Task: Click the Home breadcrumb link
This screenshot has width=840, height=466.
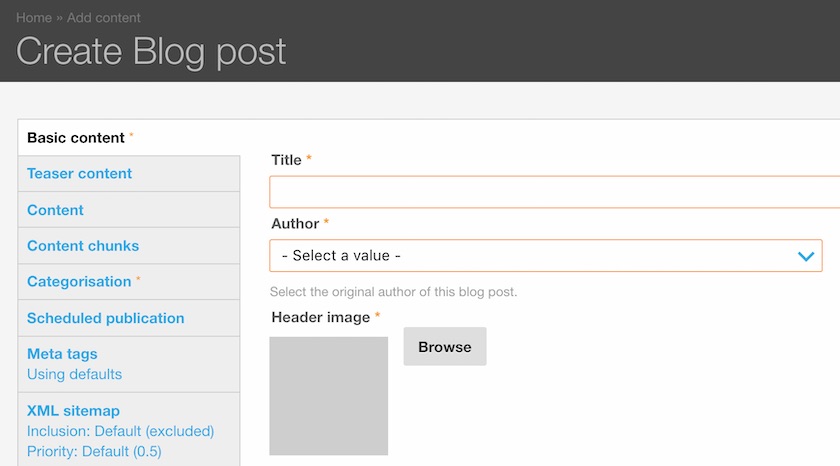Action: [x=34, y=18]
